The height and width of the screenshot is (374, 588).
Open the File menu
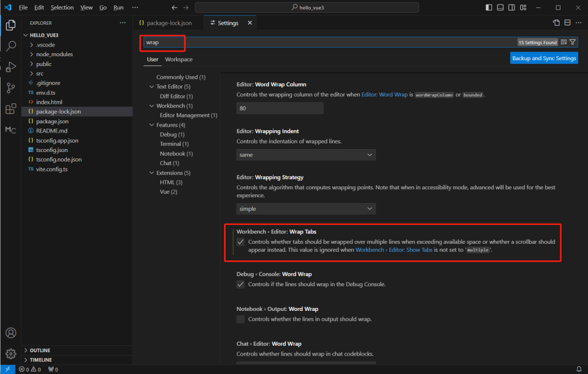point(23,7)
